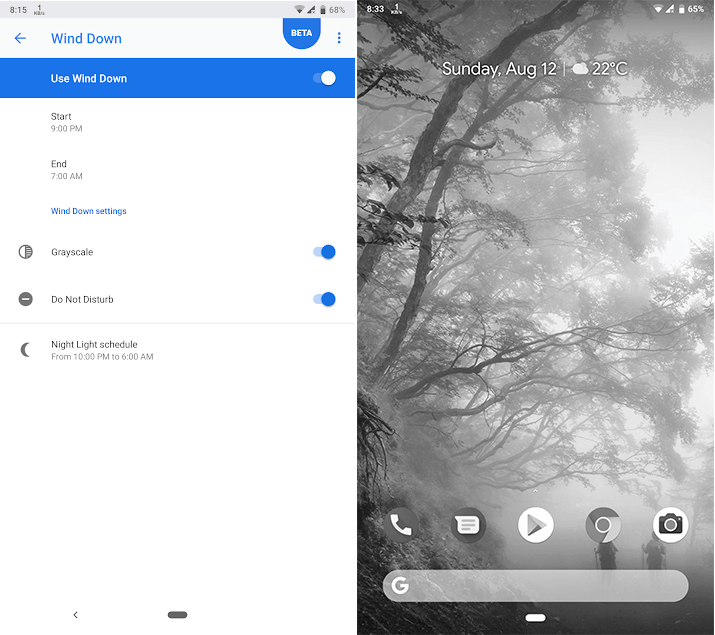The height and width of the screenshot is (635, 715).
Task: Tap the Wind Down settings heading
Action: [88, 211]
